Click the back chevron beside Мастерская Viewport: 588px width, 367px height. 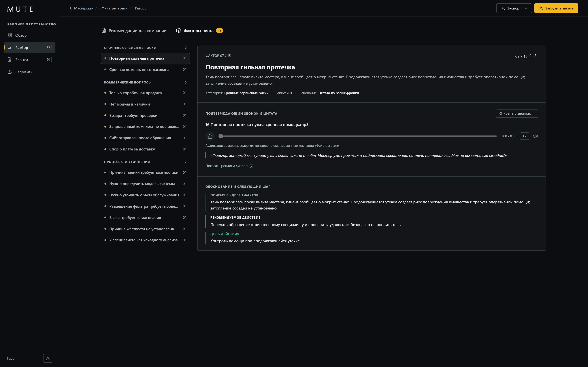click(70, 8)
